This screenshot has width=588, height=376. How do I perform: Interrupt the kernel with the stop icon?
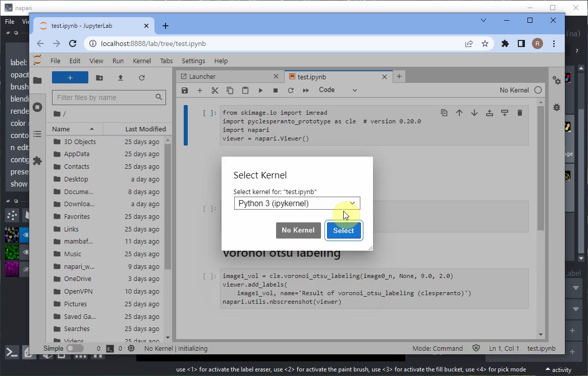276,90
